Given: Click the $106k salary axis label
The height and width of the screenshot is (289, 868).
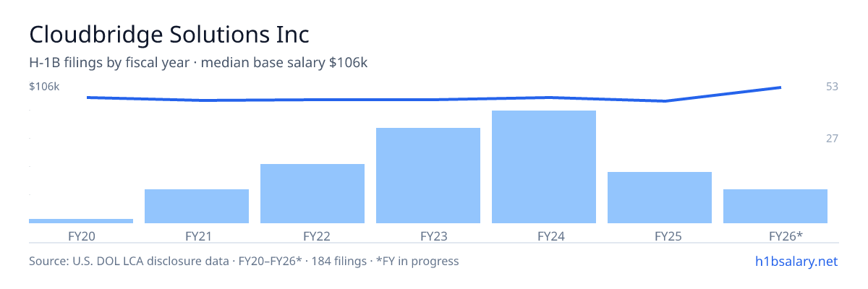Looking at the screenshot, I should click(44, 87).
